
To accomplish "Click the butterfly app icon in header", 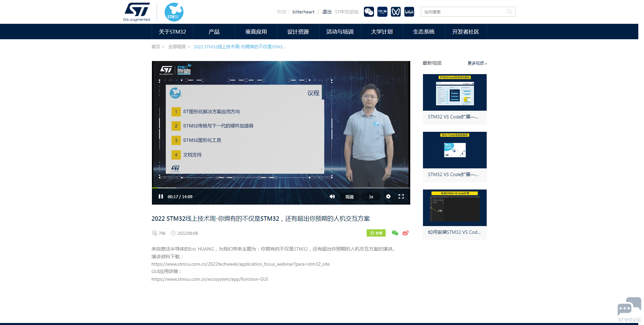I will click(x=396, y=12).
